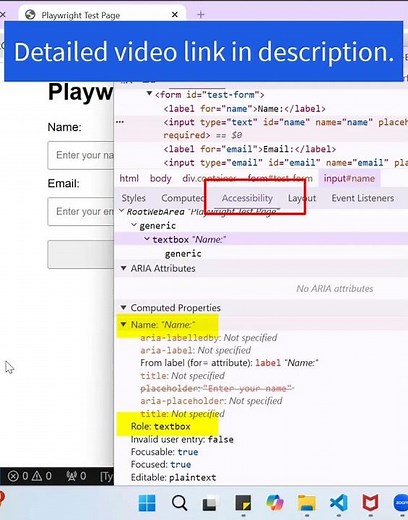
Task: Select input#name in the DOM breadcrumb
Action: point(349,178)
